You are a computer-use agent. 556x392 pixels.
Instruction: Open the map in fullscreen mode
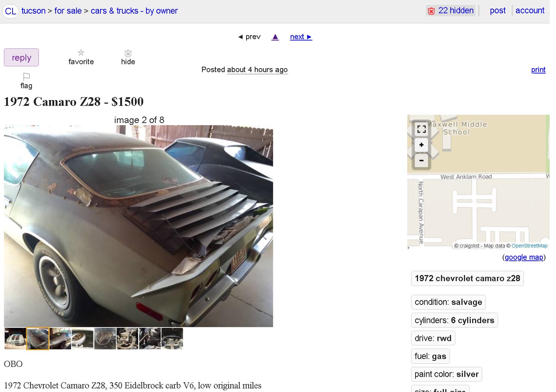[x=421, y=129]
